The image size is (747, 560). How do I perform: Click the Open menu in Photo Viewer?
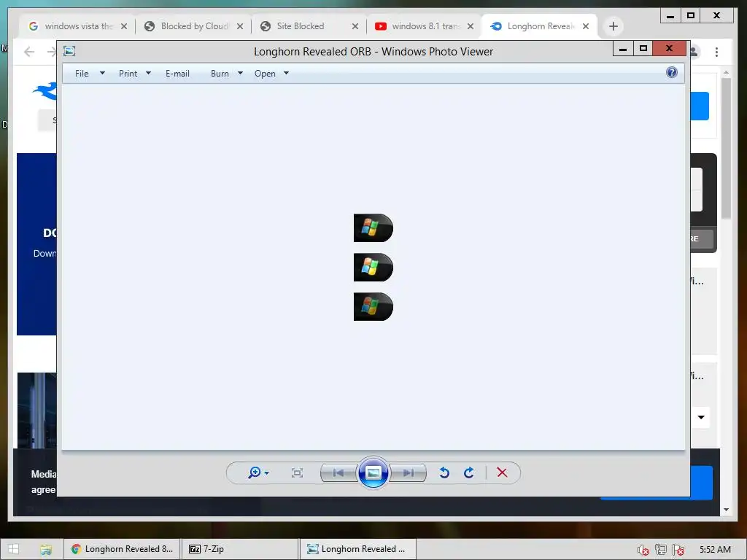pyautogui.click(x=265, y=74)
